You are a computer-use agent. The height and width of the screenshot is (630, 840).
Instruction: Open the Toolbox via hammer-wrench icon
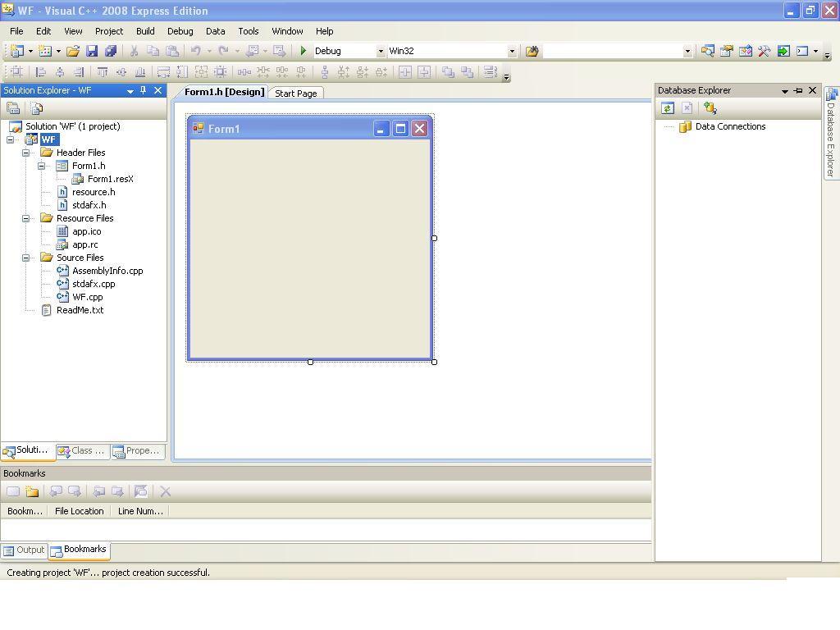point(765,51)
